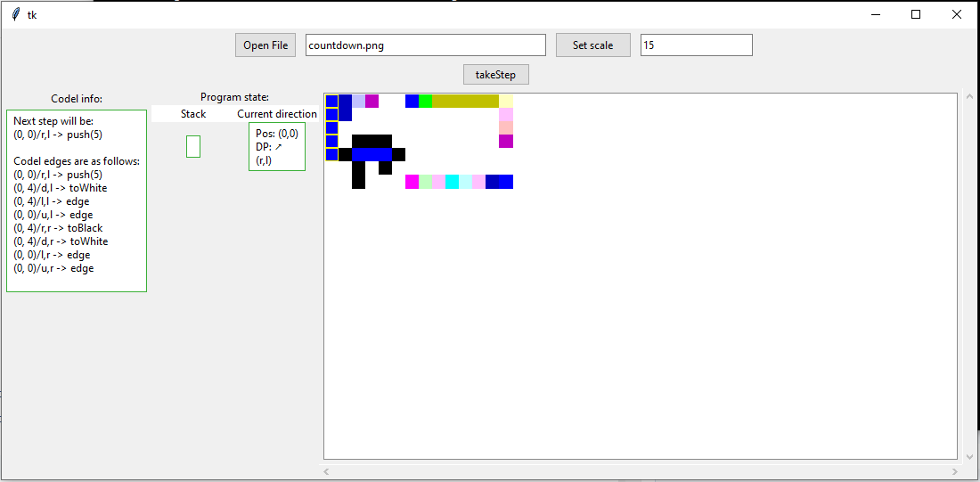Select the pale yellow codel at top-right corner

(506, 101)
